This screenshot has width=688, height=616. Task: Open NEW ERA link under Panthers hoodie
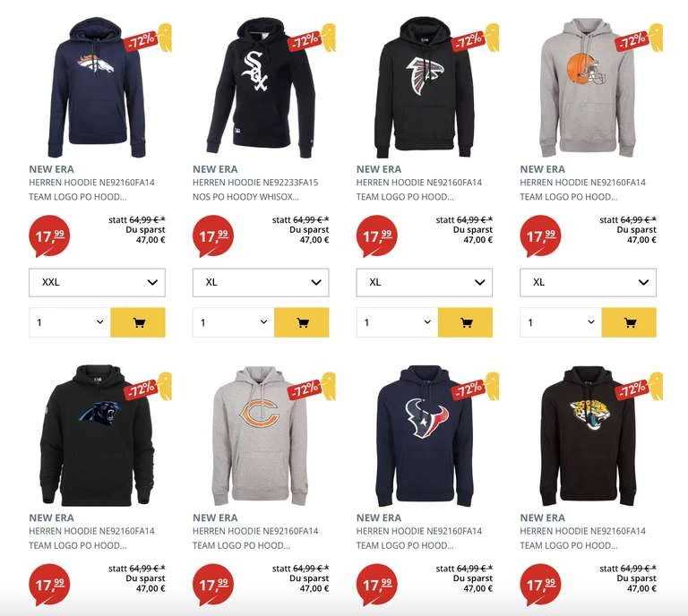(x=51, y=518)
